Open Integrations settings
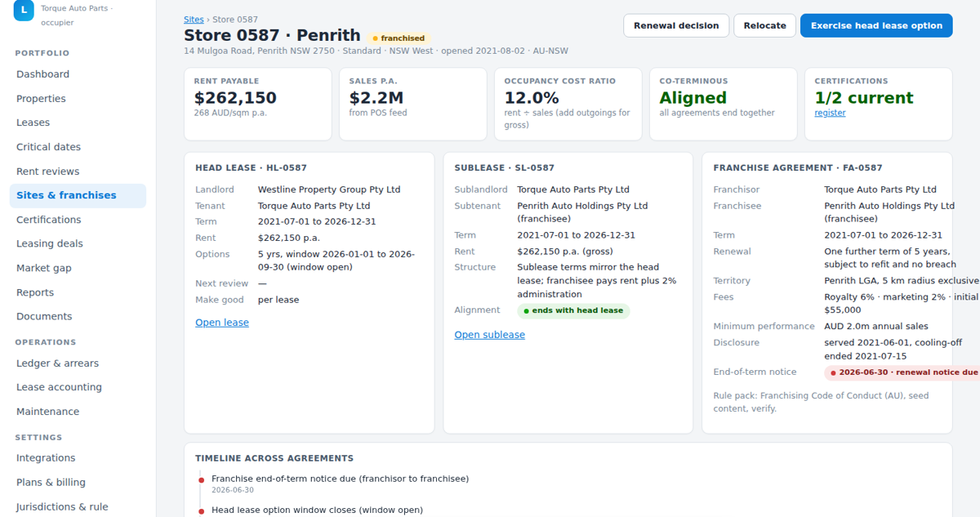The image size is (980, 517). click(78, 458)
